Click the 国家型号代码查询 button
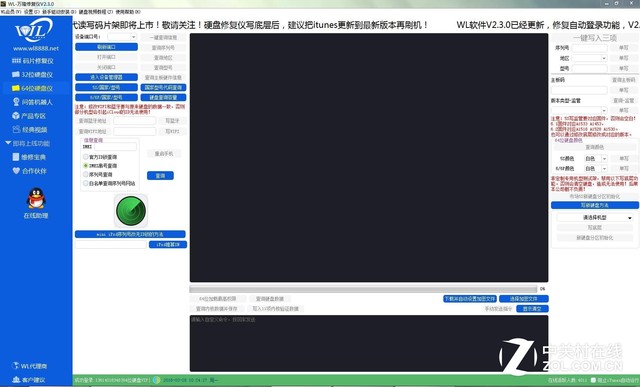This screenshot has height=387, width=640. click(x=163, y=87)
